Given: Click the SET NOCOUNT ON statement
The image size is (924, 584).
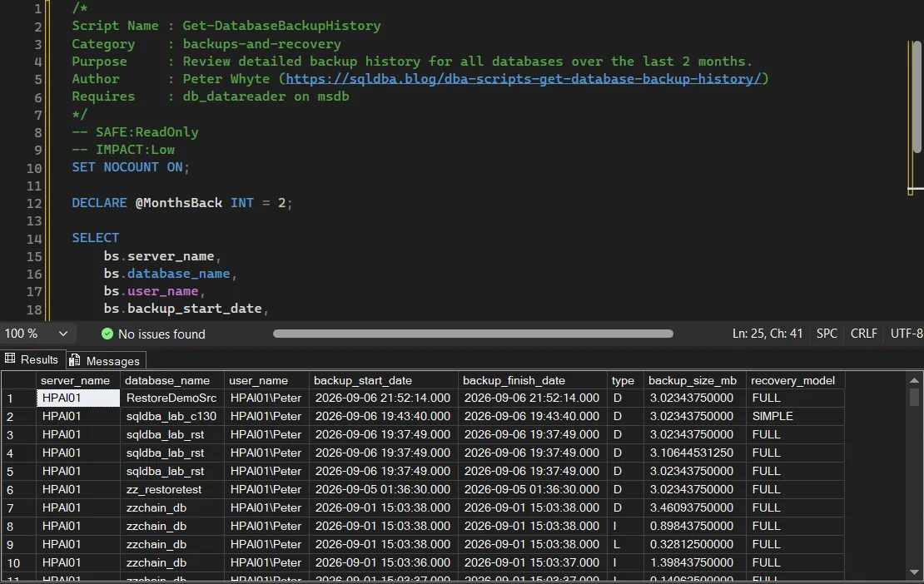Looking at the screenshot, I should pos(130,167).
